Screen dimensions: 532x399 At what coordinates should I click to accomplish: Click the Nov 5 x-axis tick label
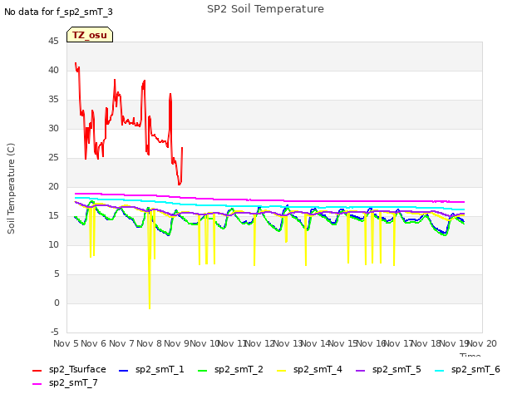pyautogui.click(x=66, y=343)
